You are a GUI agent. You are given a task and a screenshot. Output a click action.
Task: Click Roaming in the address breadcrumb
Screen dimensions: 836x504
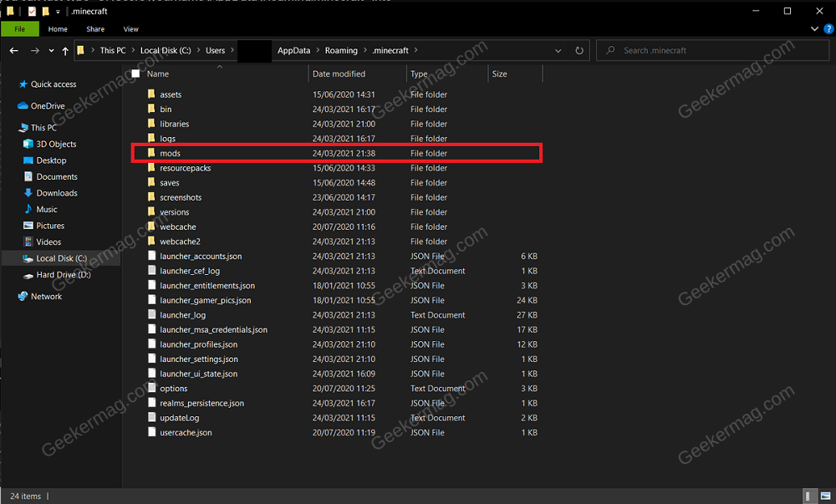pos(341,51)
